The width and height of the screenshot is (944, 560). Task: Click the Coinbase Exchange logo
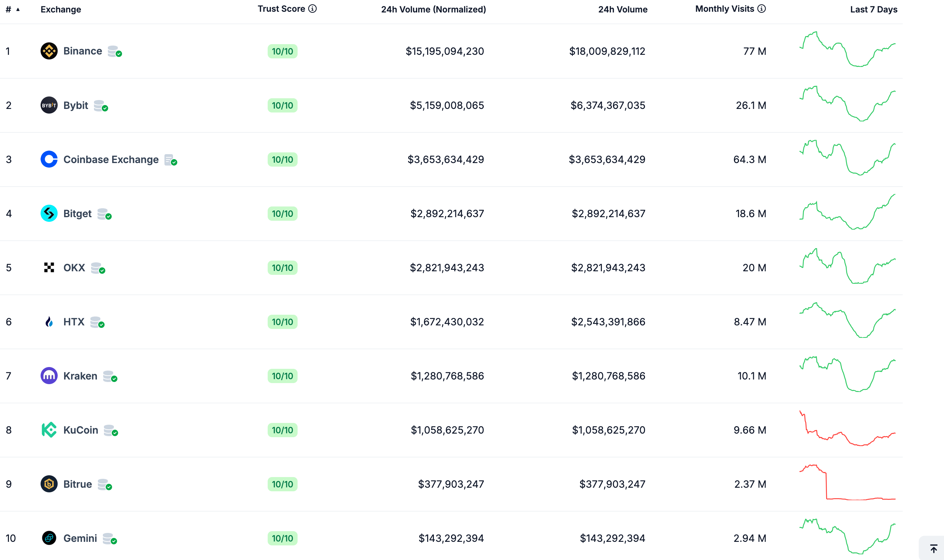point(49,159)
